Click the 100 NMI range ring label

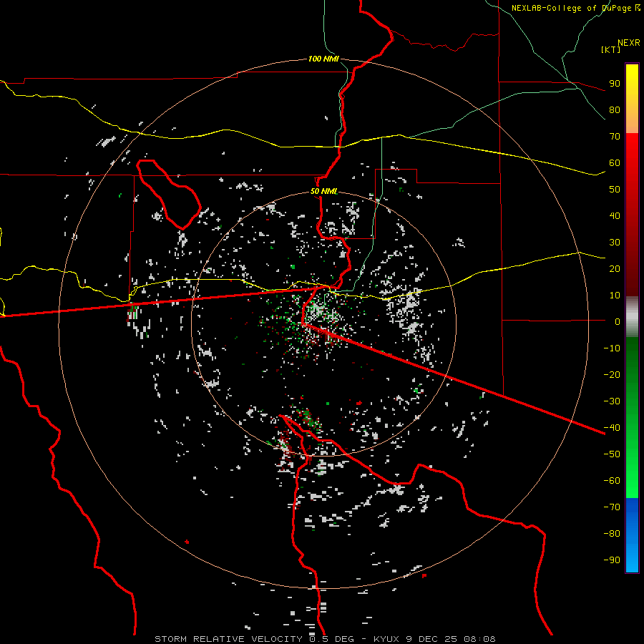tap(323, 59)
